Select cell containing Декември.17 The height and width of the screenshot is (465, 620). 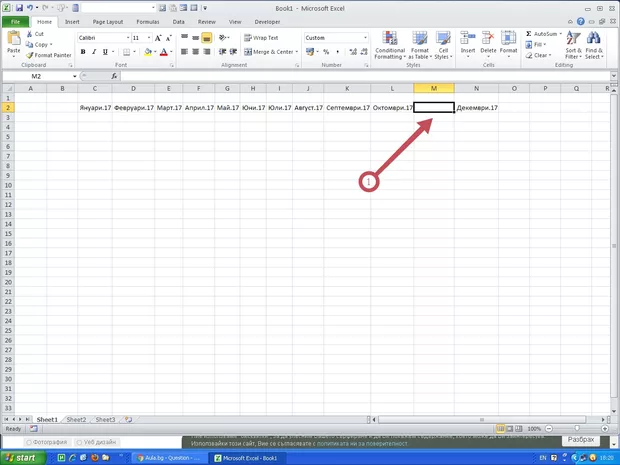coord(477,107)
